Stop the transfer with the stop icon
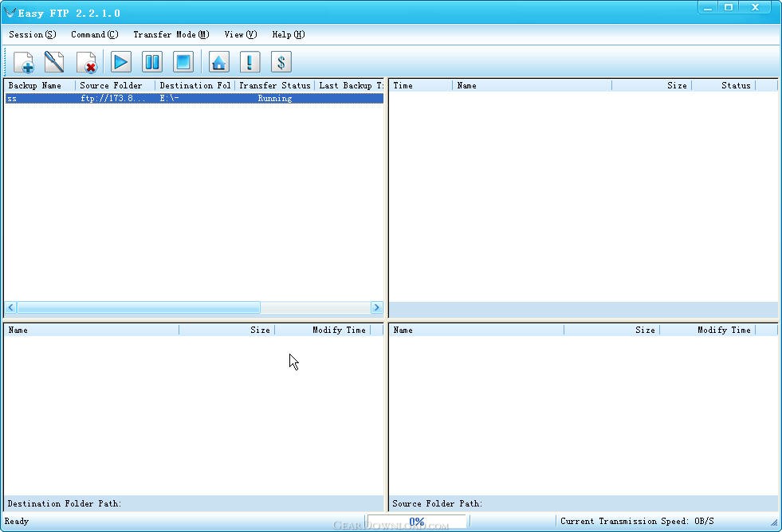 tap(183, 62)
